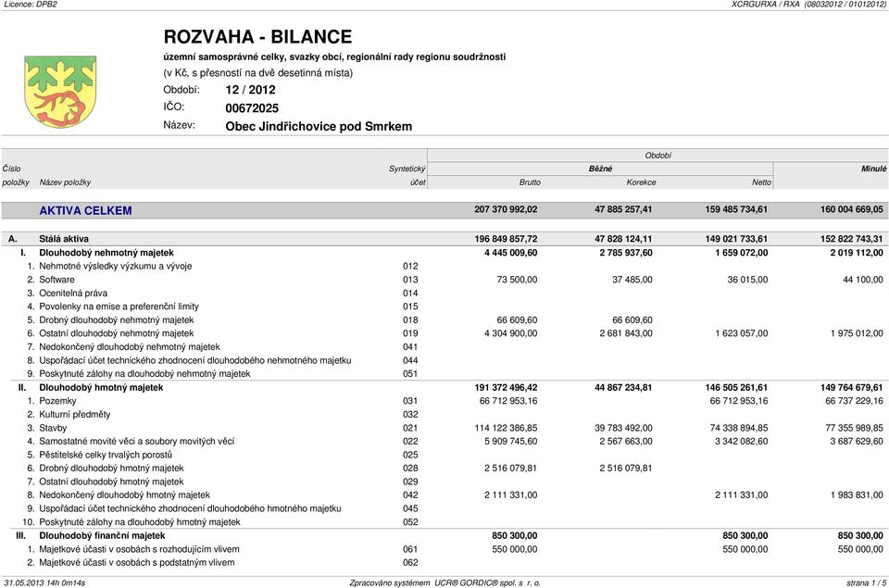
Task: Click the Stavby netto '74 338 894,85'
Action: (x=739, y=428)
